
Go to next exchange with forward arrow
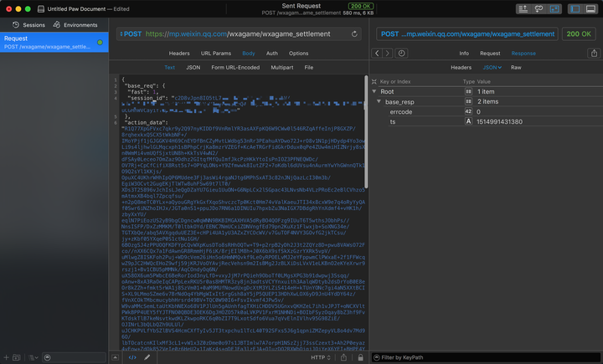click(x=387, y=53)
